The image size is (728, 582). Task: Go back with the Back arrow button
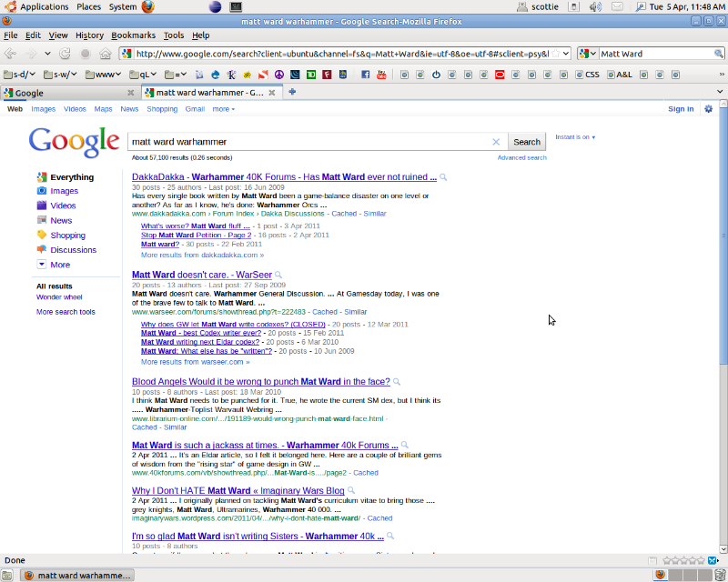pos(10,54)
